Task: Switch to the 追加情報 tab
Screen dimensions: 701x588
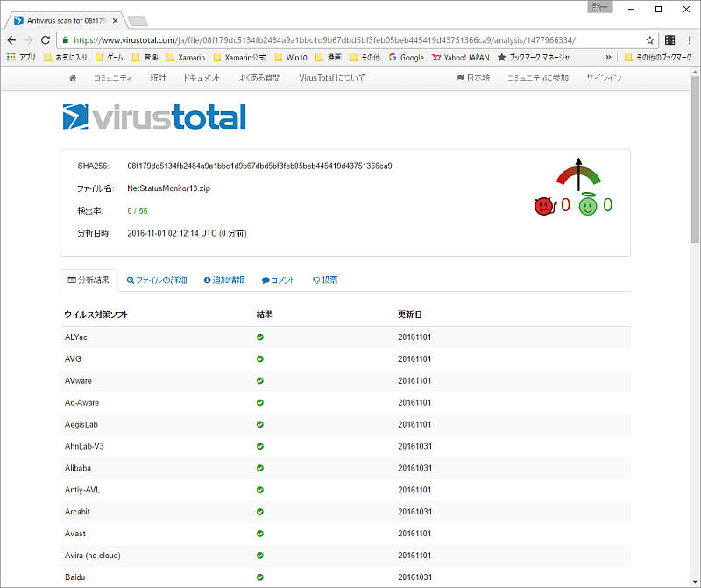Action: click(224, 280)
